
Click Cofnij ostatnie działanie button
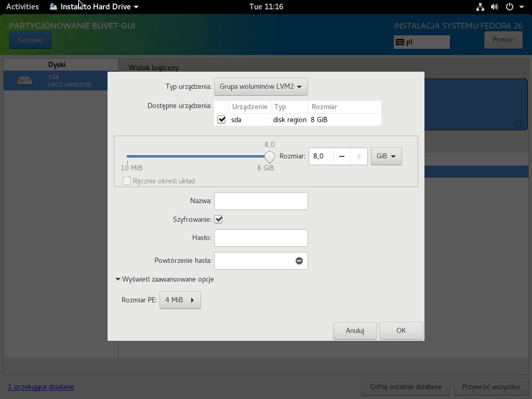point(405,387)
